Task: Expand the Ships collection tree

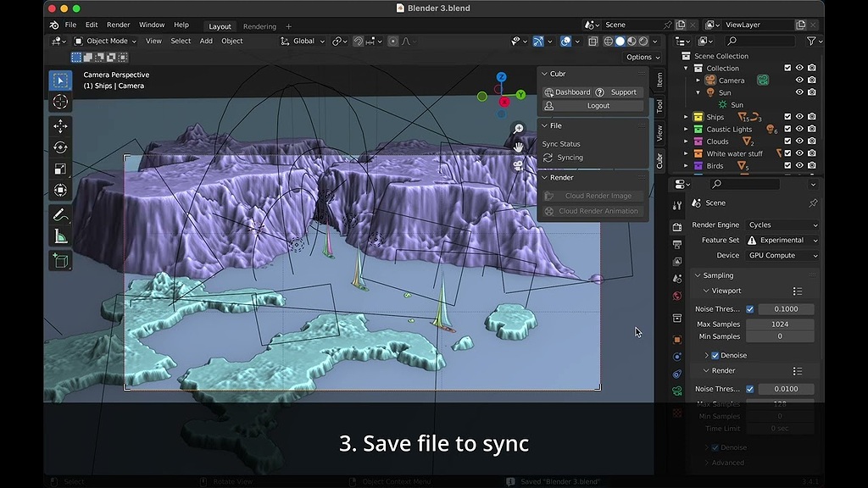Action: point(686,117)
